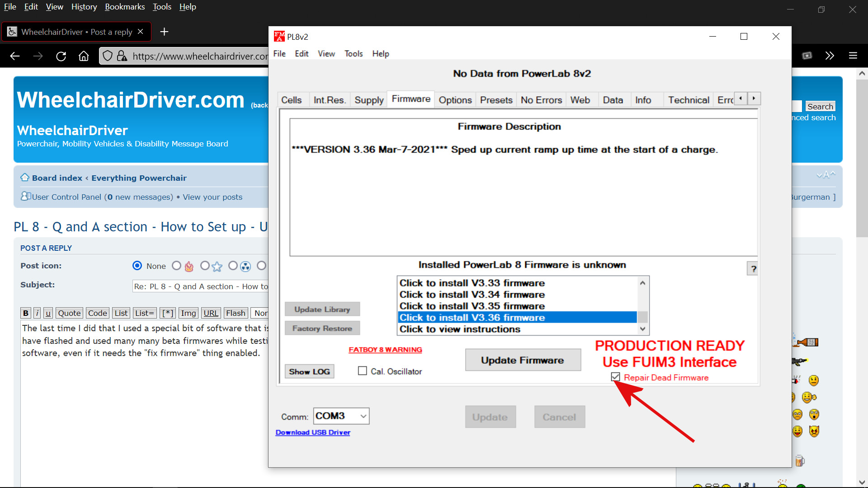The width and height of the screenshot is (868, 488).
Task: Expand the Comm COM3 port dropdown
Action: pyautogui.click(x=363, y=416)
